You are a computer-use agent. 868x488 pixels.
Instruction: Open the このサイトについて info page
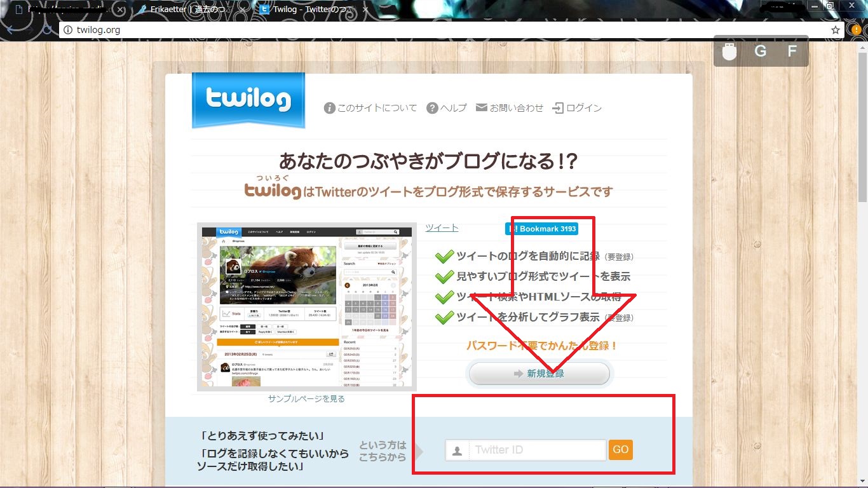point(370,108)
